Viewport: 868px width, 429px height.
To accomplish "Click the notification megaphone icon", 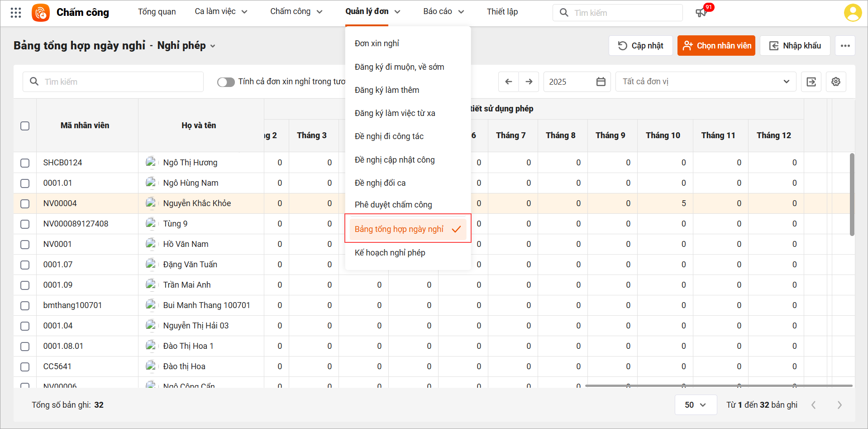I will [x=701, y=13].
